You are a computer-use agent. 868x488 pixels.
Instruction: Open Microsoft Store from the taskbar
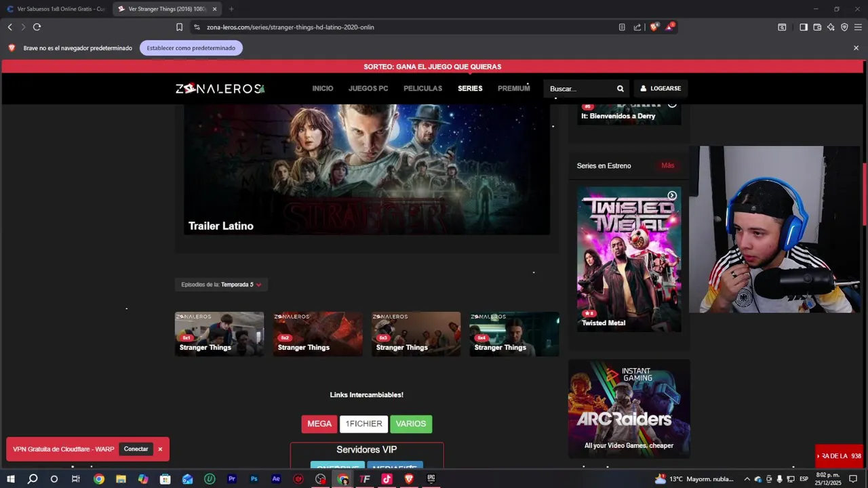(165, 479)
